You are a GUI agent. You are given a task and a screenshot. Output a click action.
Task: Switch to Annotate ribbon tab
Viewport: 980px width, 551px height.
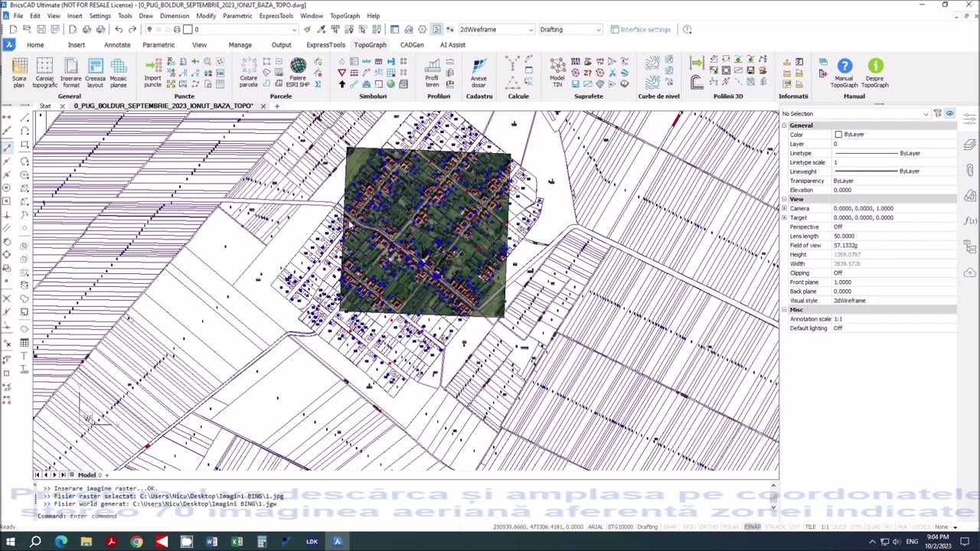tap(117, 44)
